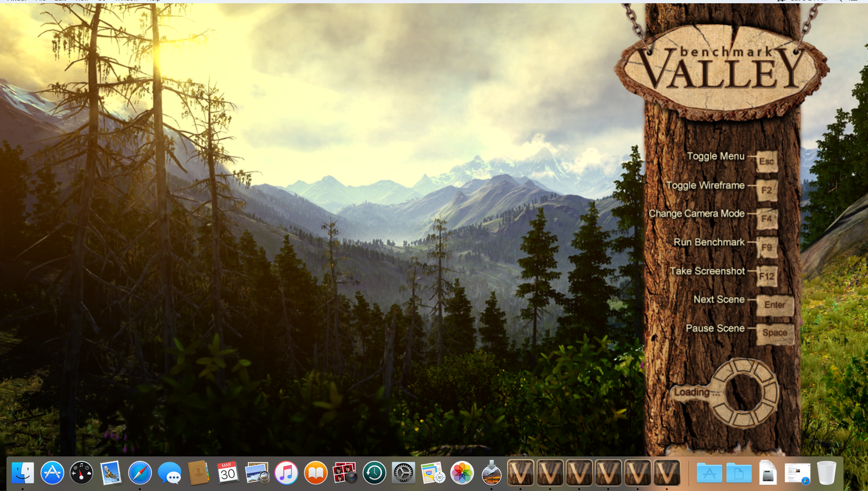Open iTunes music note icon
The image size is (868, 491).
pyautogui.click(x=286, y=473)
